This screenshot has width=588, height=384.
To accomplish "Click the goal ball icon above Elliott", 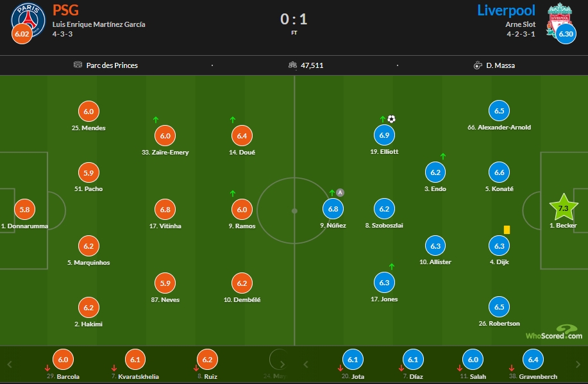I will pyautogui.click(x=392, y=119).
